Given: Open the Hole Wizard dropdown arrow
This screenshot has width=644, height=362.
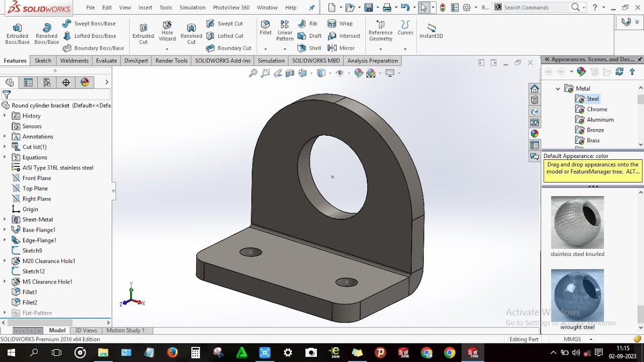Looking at the screenshot, I should click(x=167, y=49).
